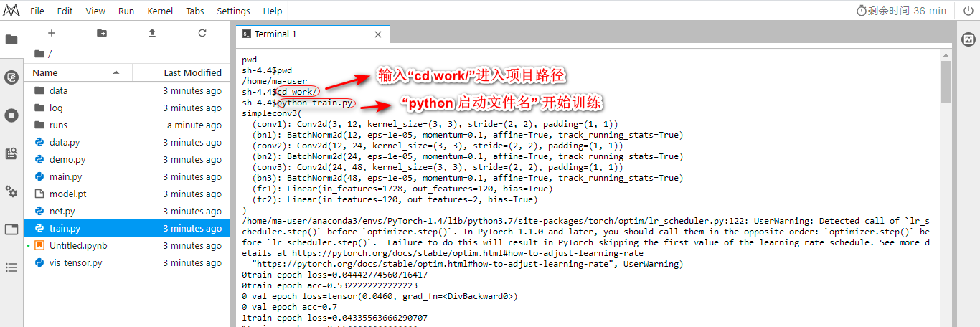Select the model.pt file name
The width and height of the screenshot is (980, 327).
pos(67,194)
